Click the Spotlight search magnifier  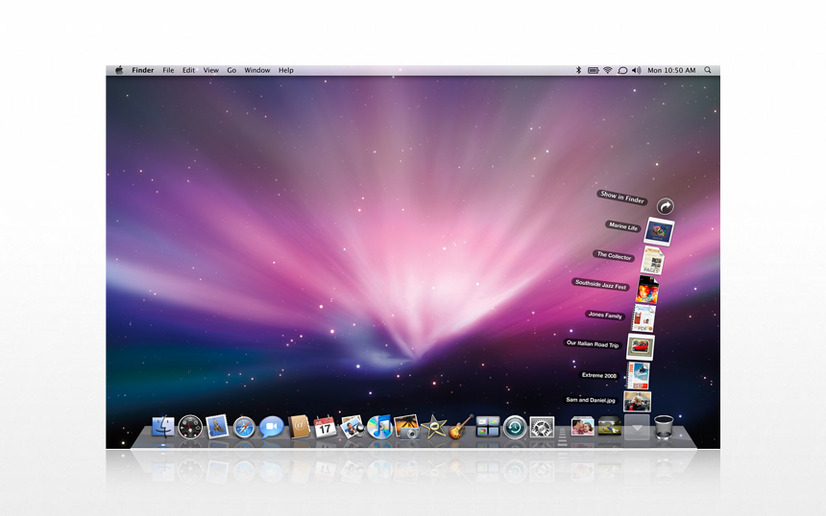tap(708, 70)
